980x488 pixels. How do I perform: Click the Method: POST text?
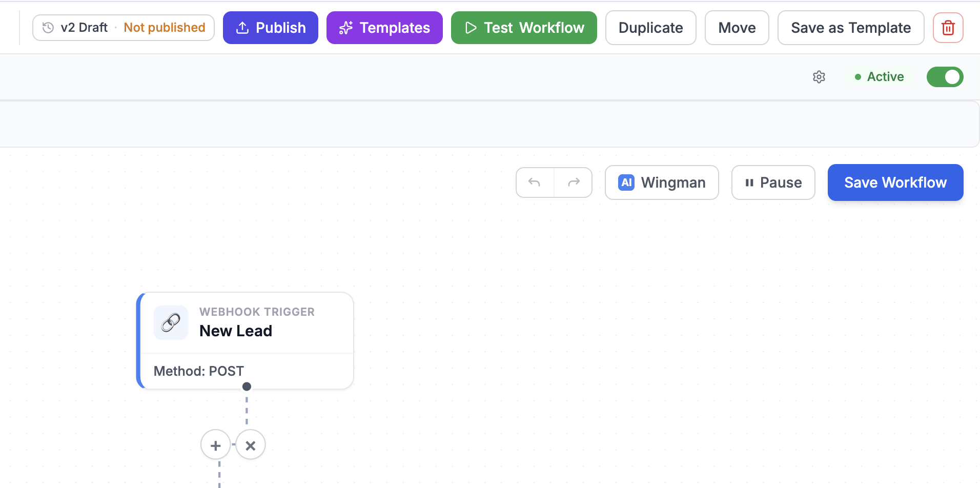tap(198, 371)
